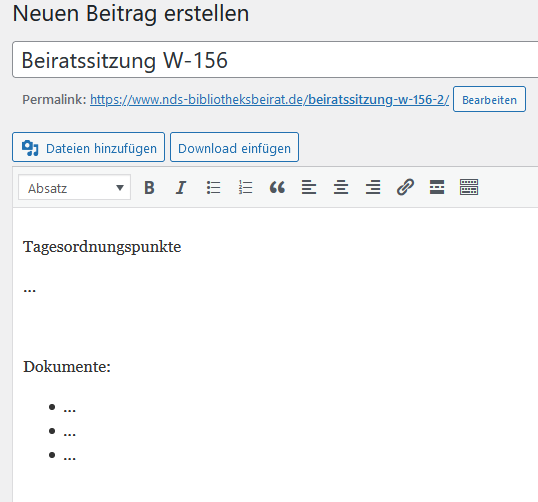Toggle the extended toolbar row

coord(469,187)
